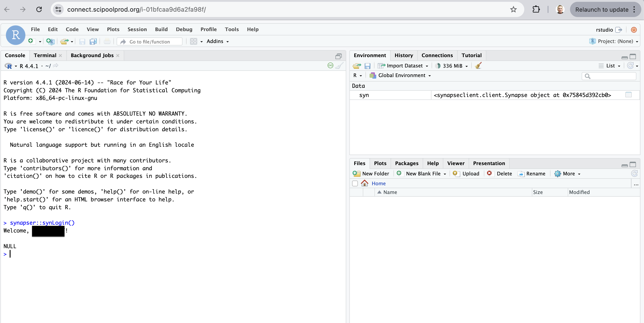Click the Save All documents icon
The height and width of the screenshot is (323, 644).
pos(93,41)
